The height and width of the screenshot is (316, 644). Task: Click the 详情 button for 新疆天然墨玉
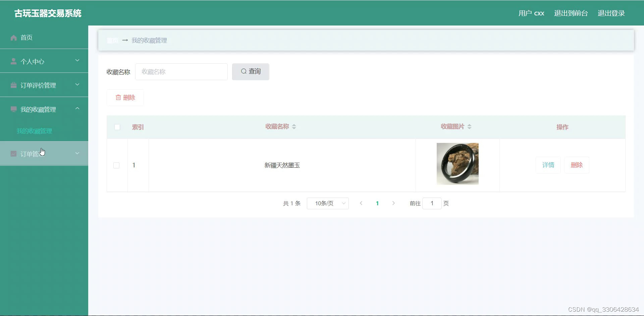[x=548, y=165]
